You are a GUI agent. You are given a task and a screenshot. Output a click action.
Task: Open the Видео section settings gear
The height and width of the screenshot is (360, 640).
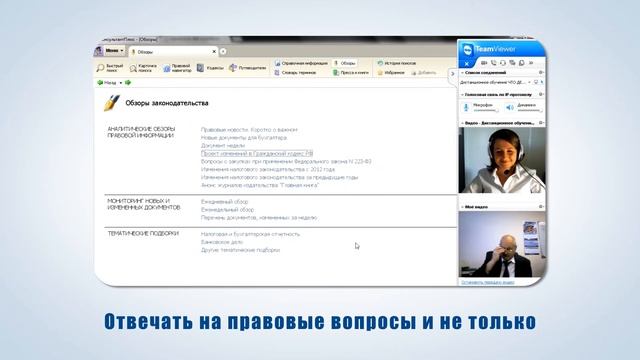click(x=541, y=123)
